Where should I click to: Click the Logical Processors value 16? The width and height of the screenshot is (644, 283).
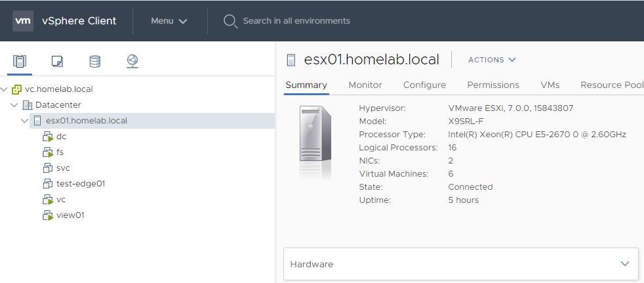(453, 148)
